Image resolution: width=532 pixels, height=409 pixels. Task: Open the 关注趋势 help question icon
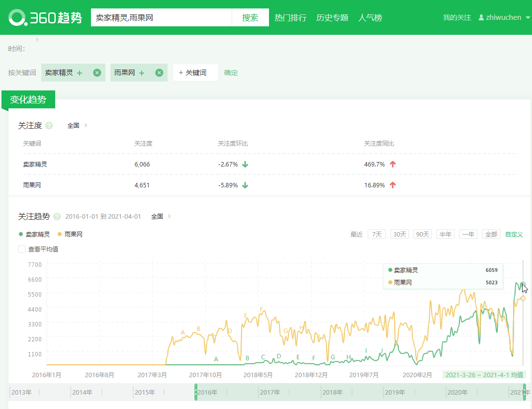click(57, 217)
